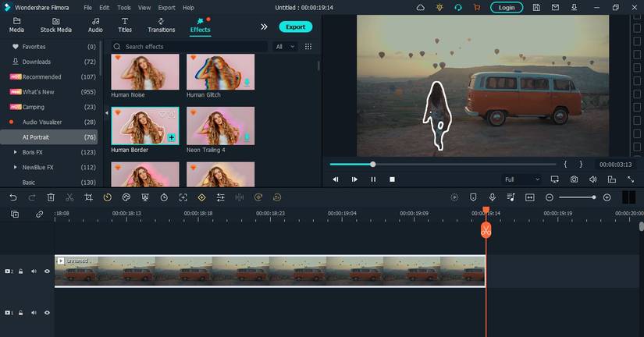Record voiceover with the microphone icon
This screenshot has width=644, height=337.
pyautogui.click(x=492, y=197)
